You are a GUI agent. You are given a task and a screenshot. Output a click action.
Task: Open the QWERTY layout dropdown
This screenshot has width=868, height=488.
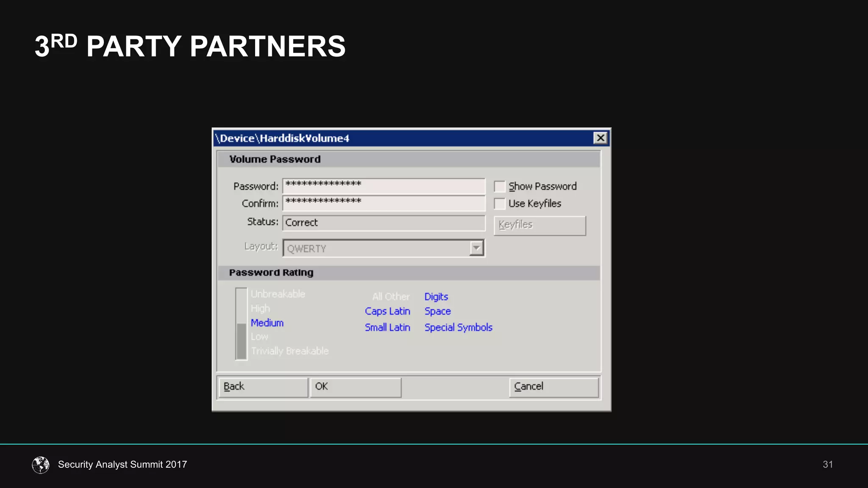pyautogui.click(x=476, y=248)
